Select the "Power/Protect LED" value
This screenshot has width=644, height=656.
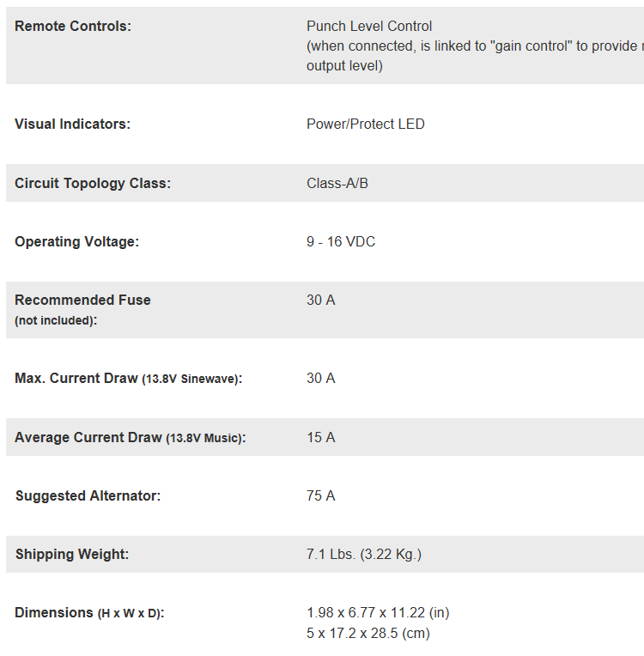(365, 125)
